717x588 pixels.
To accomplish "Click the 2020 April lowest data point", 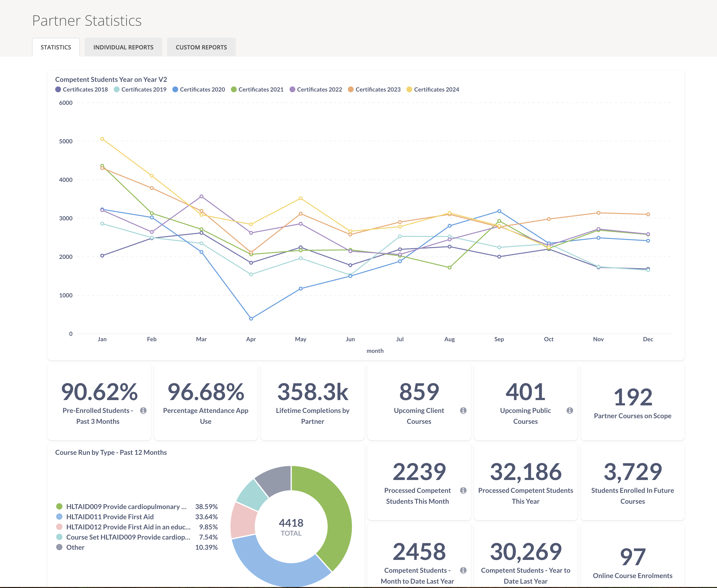I will (251, 319).
